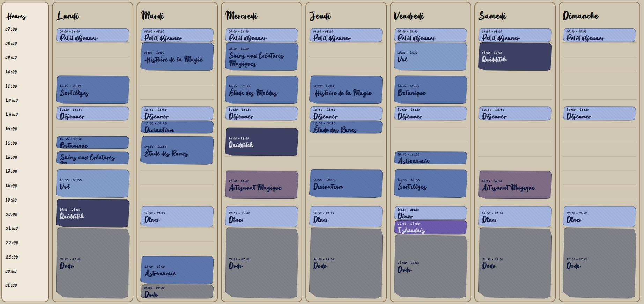Select the Astronomie block on Mardi
This screenshot has height=304, width=644.
[x=177, y=270]
